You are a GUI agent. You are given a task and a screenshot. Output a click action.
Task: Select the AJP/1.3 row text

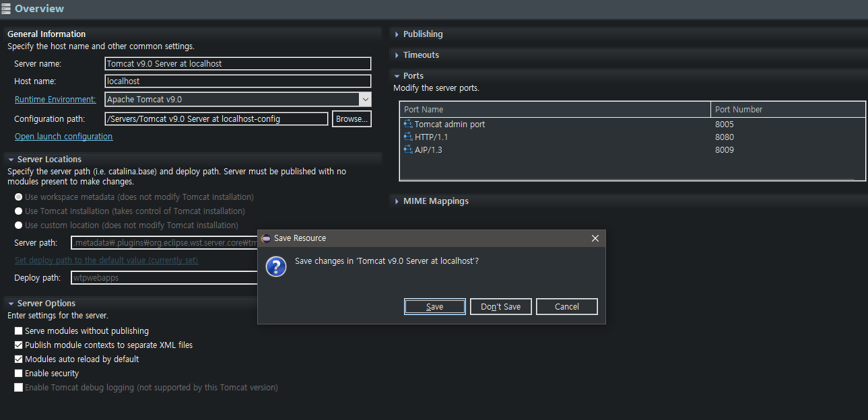click(x=428, y=150)
